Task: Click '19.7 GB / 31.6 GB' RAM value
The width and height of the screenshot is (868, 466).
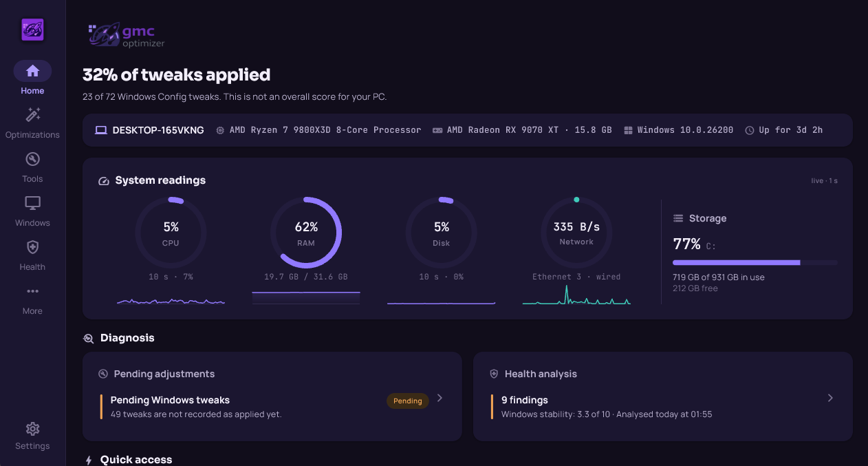Action: point(306,277)
